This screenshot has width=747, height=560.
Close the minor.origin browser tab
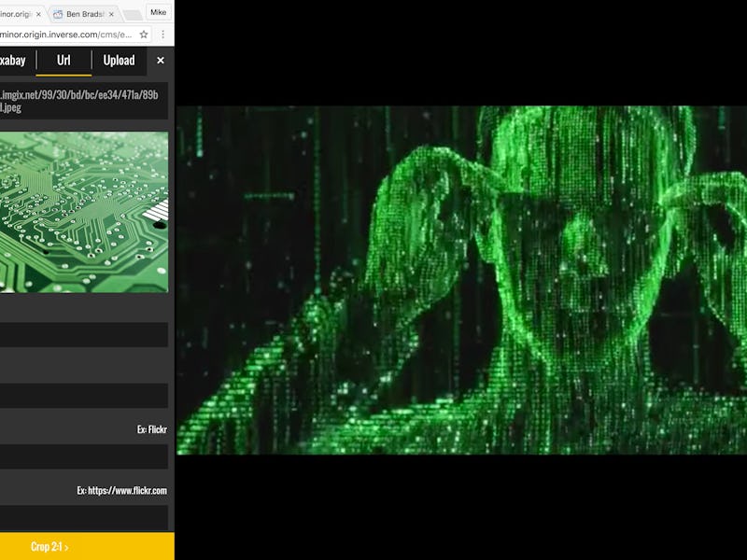38,14
